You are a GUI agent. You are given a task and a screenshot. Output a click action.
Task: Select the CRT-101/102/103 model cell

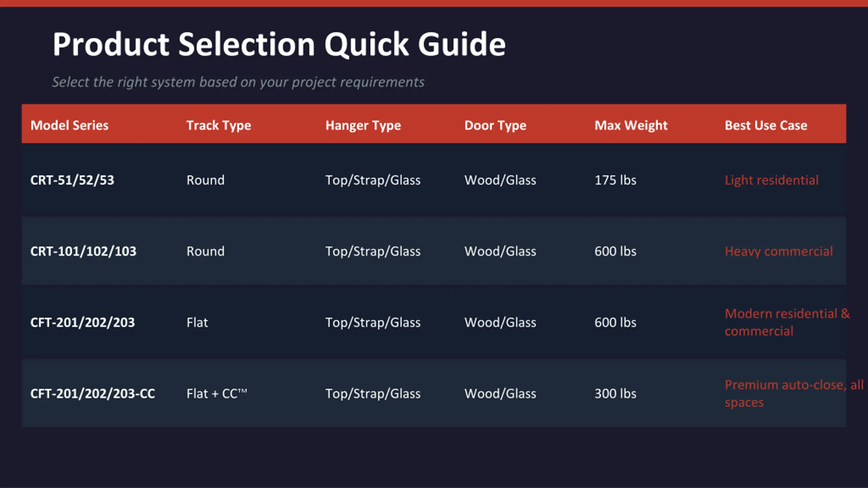coord(83,251)
